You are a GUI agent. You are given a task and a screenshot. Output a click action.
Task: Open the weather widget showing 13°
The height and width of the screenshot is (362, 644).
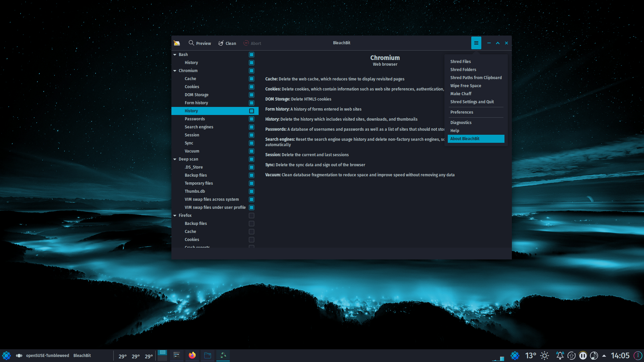[x=531, y=356]
